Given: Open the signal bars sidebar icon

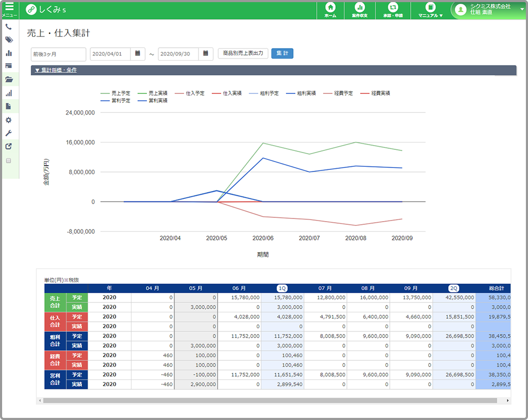Looking at the screenshot, I should point(9,93).
